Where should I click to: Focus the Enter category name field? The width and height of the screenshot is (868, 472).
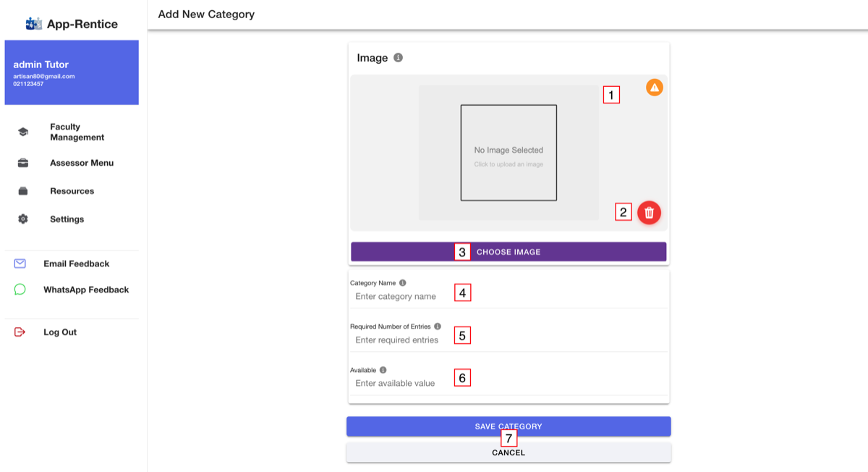click(x=509, y=296)
